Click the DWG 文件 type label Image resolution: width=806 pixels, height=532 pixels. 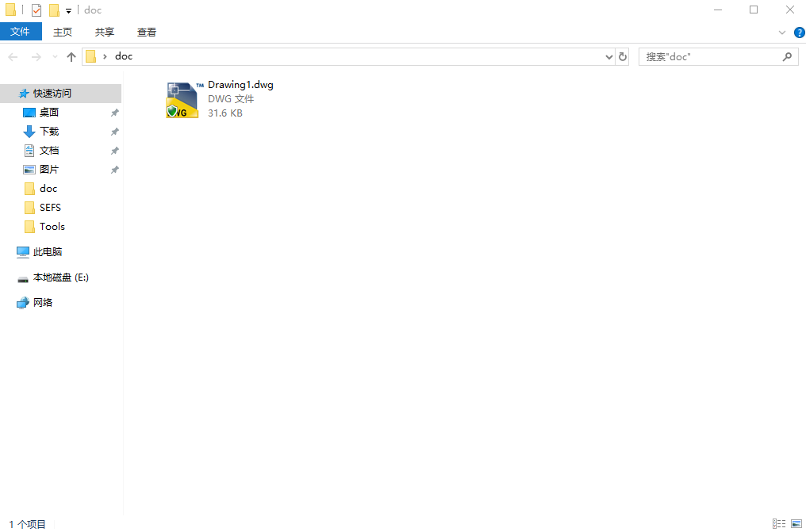tap(231, 99)
